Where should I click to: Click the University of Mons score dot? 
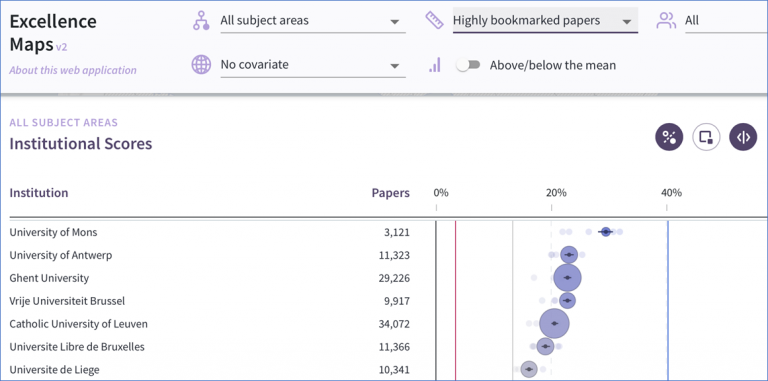pos(606,232)
